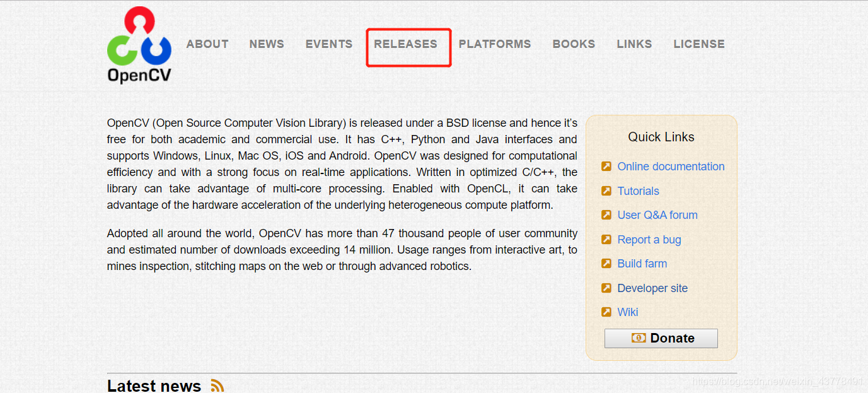Viewport: 868px width, 393px height.
Task: Click the arrow icon beside Report a bug
Action: point(606,239)
